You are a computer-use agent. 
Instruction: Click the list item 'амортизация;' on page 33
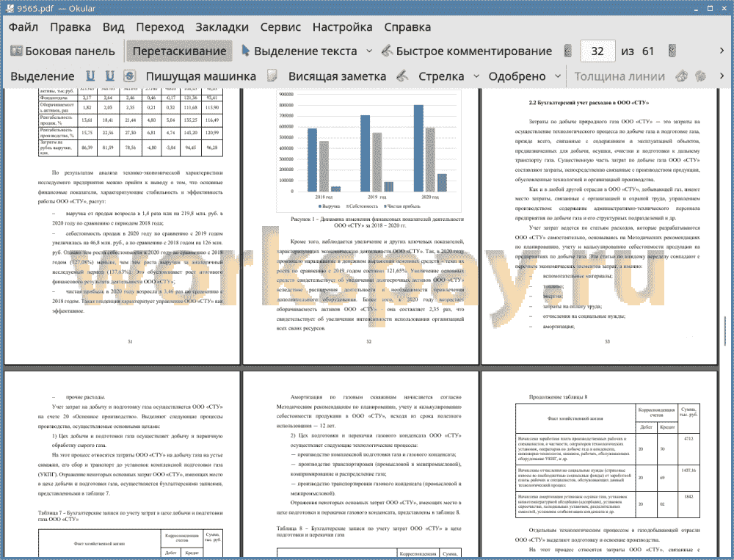[x=559, y=326]
